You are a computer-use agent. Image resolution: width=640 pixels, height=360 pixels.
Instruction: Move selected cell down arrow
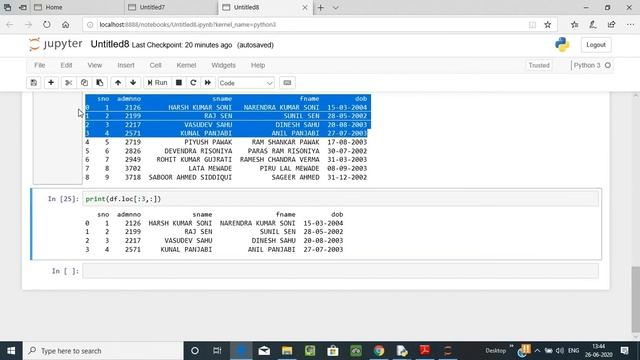pyautogui.click(x=133, y=83)
